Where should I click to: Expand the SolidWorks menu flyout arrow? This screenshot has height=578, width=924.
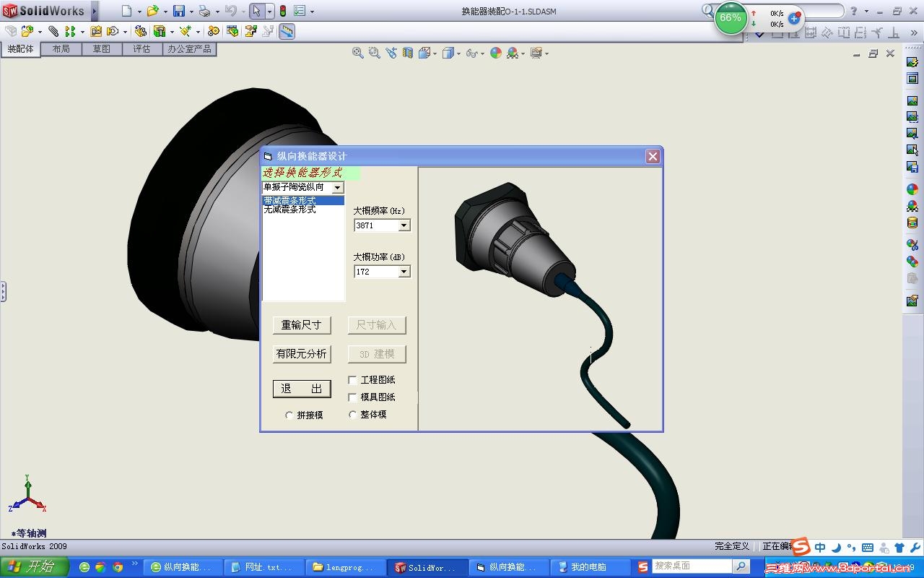tap(95, 11)
